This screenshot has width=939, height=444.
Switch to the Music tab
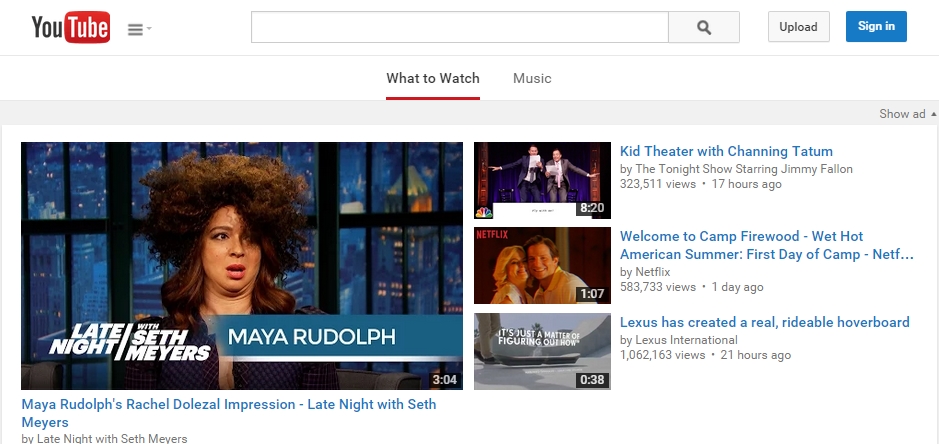(x=532, y=79)
